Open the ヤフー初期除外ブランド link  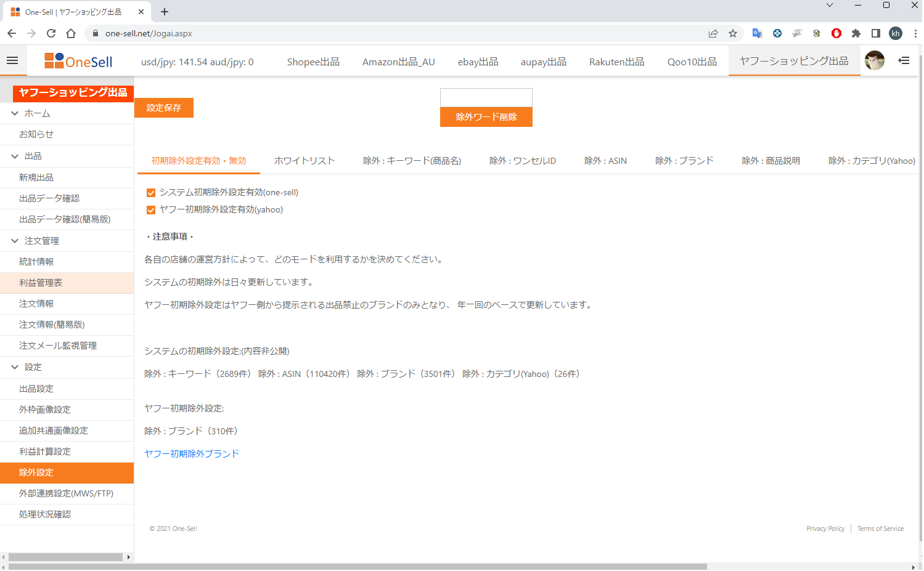pyautogui.click(x=191, y=453)
